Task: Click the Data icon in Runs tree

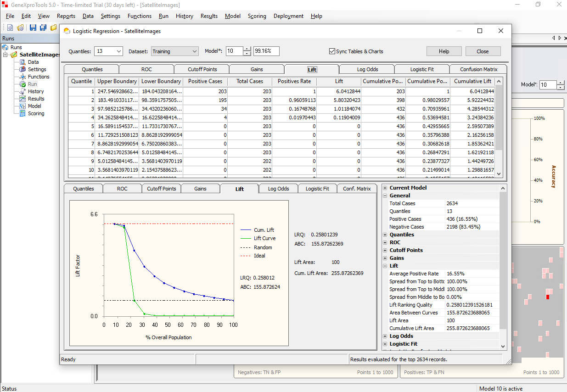Action: [x=22, y=62]
